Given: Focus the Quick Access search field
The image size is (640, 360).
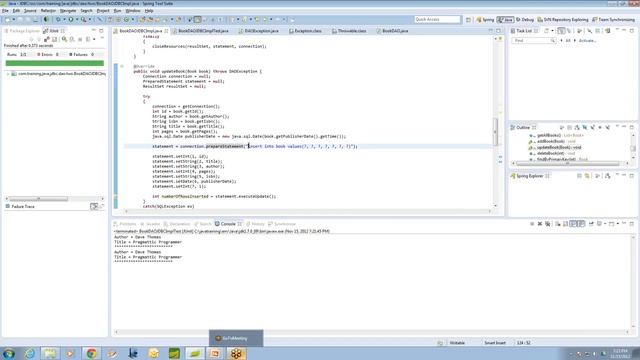Looking at the screenshot, I should [x=437, y=19].
